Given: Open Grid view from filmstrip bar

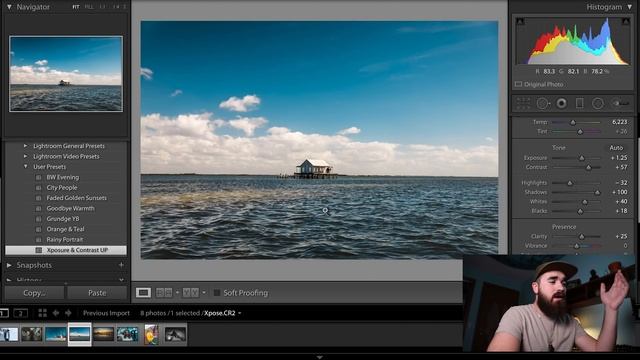Looking at the screenshot, I should click(42, 313).
